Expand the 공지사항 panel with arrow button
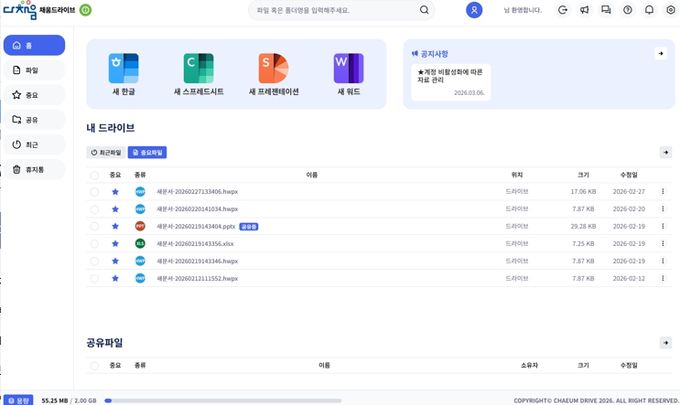The width and height of the screenshot is (680, 405). click(660, 53)
